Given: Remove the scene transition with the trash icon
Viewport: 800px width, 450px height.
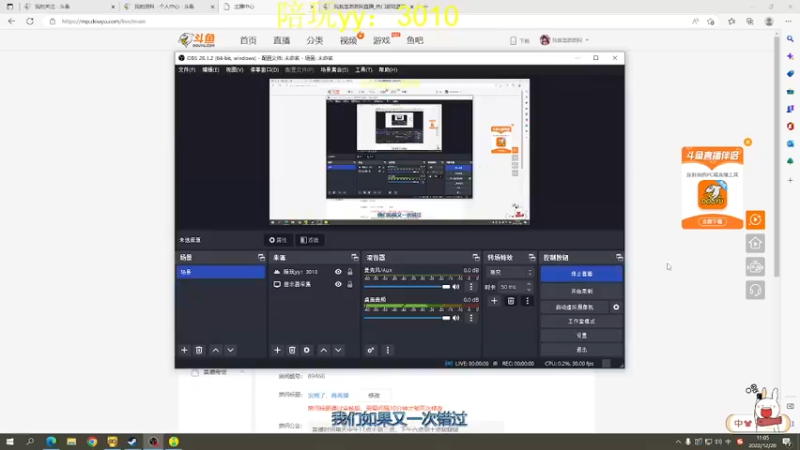Looking at the screenshot, I should 511,301.
